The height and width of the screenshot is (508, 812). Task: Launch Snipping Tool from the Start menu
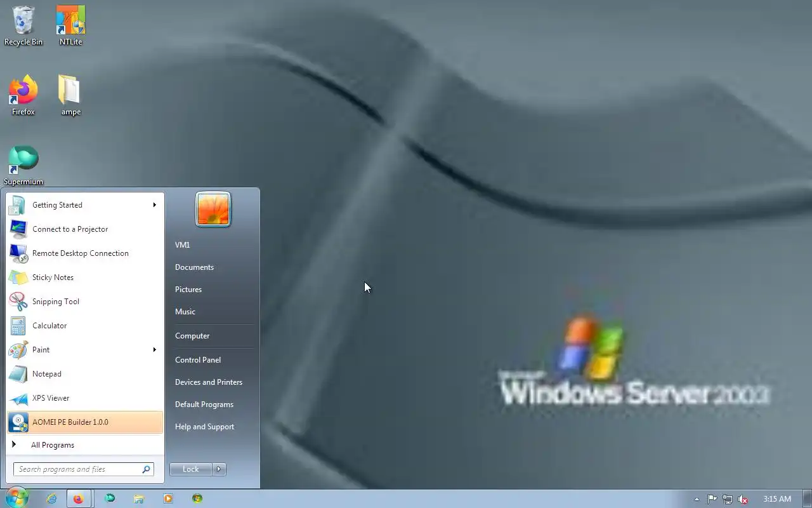85,302
